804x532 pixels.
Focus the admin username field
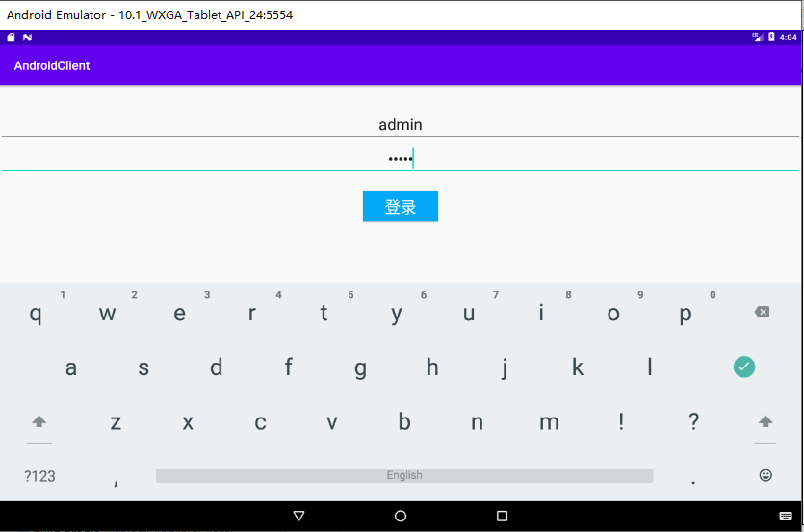click(x=401, y=124)
